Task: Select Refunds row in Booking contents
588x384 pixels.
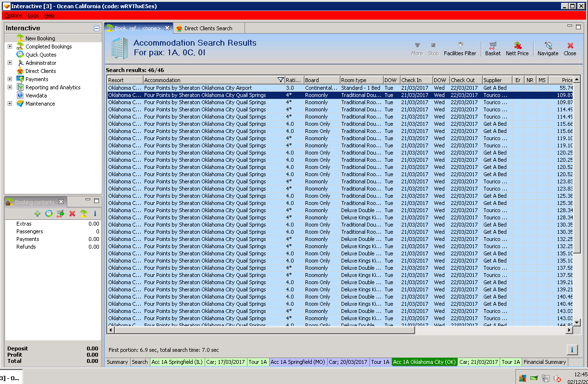Action: 53,247
